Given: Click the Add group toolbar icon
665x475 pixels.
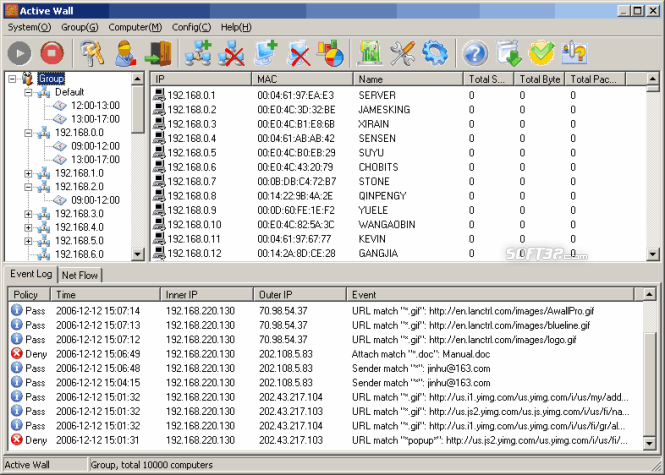Looking at the screenshot, I should point(198,53).
